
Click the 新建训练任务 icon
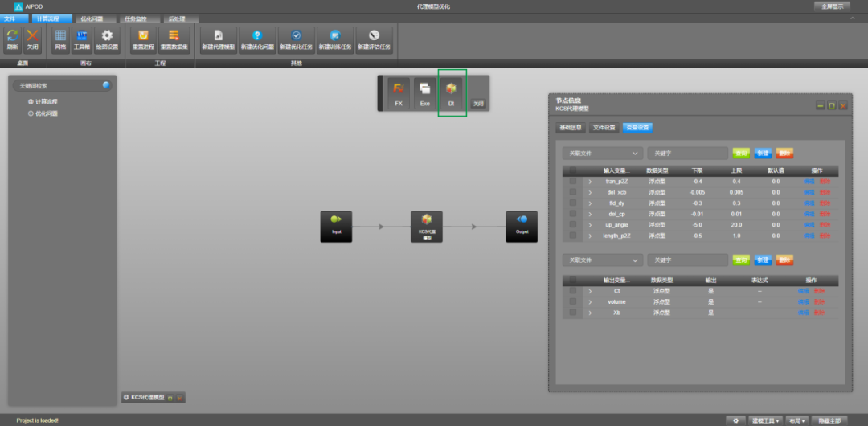[x=335, y=36]
